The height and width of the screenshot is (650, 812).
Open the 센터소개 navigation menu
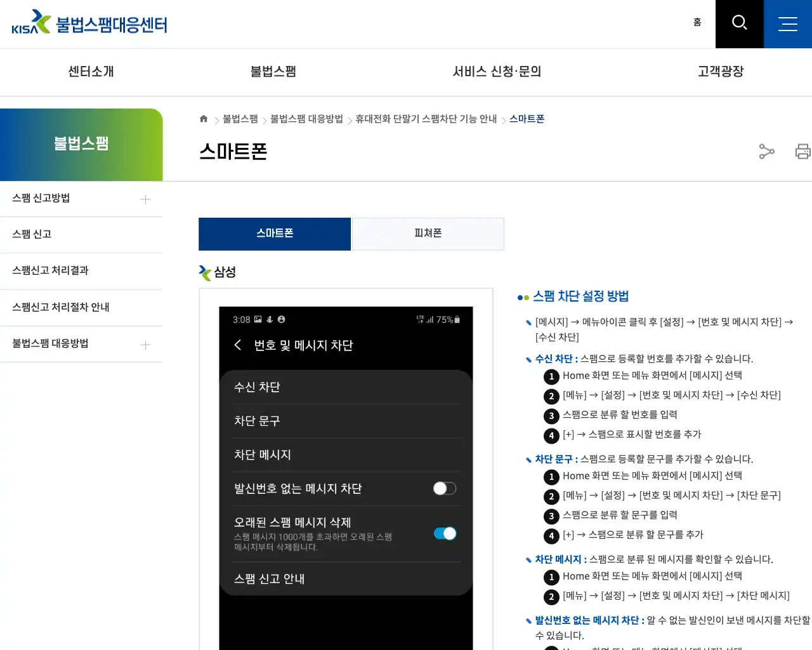[x=89, y=72]
